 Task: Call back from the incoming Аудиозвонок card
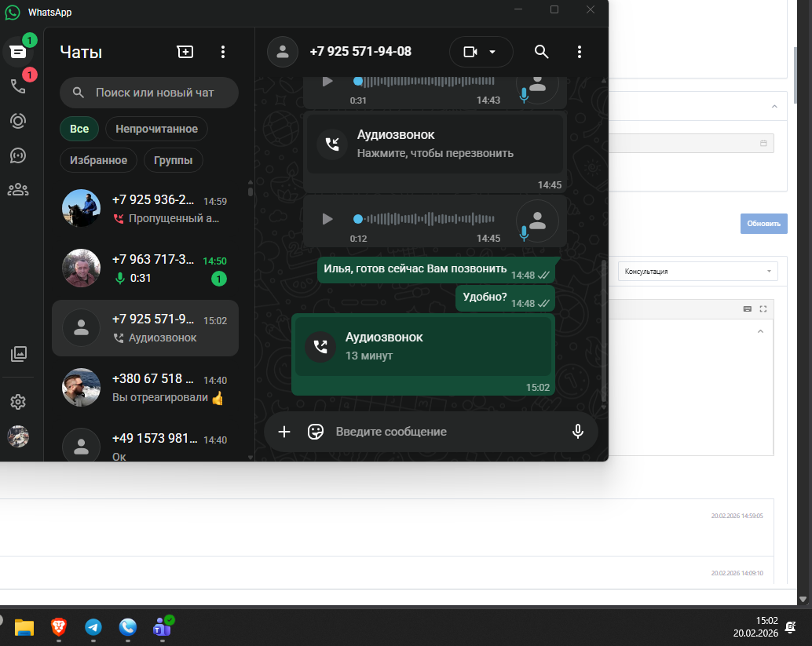point(435,144)
